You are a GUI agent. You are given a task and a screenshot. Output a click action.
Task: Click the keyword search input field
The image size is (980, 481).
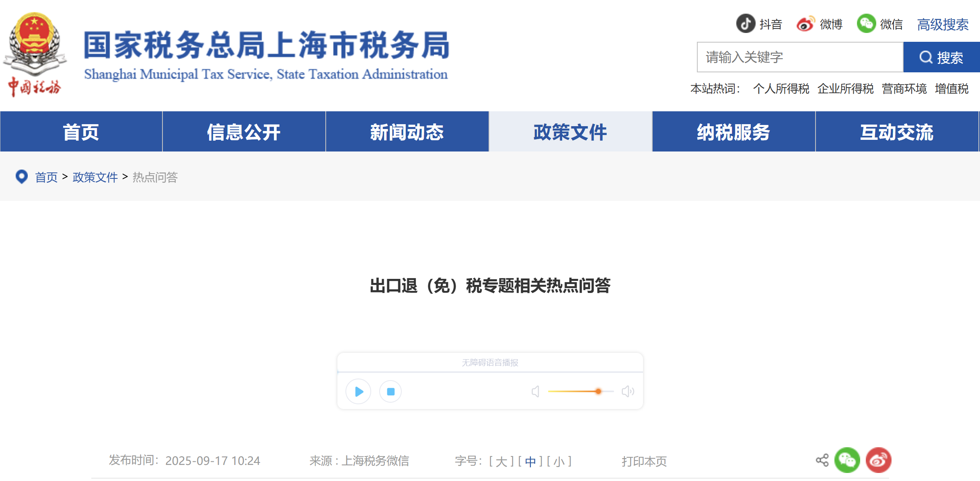tap(800, 57)
